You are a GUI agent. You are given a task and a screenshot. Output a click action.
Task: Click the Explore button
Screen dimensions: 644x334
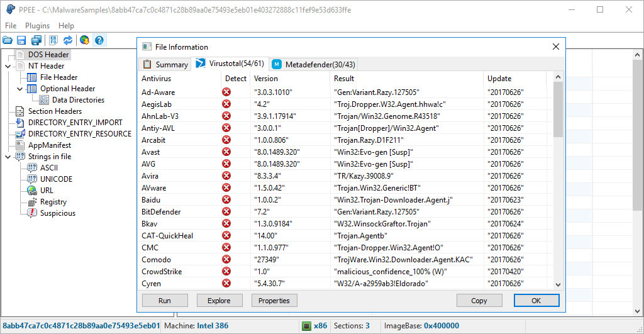219,300
